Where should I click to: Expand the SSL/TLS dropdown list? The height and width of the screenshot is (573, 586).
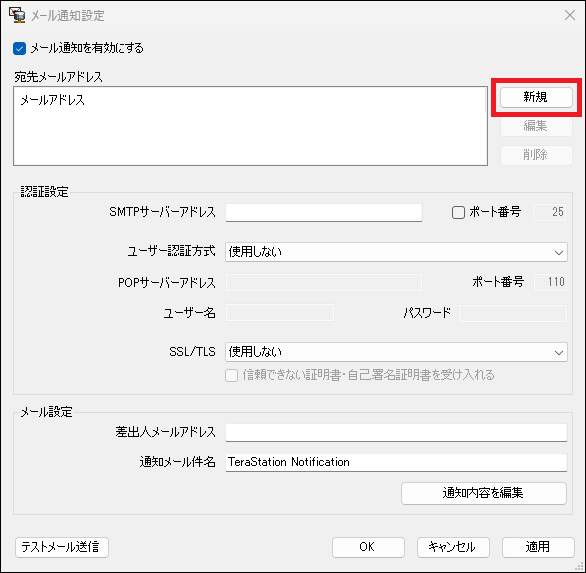[x=396, y=352]
